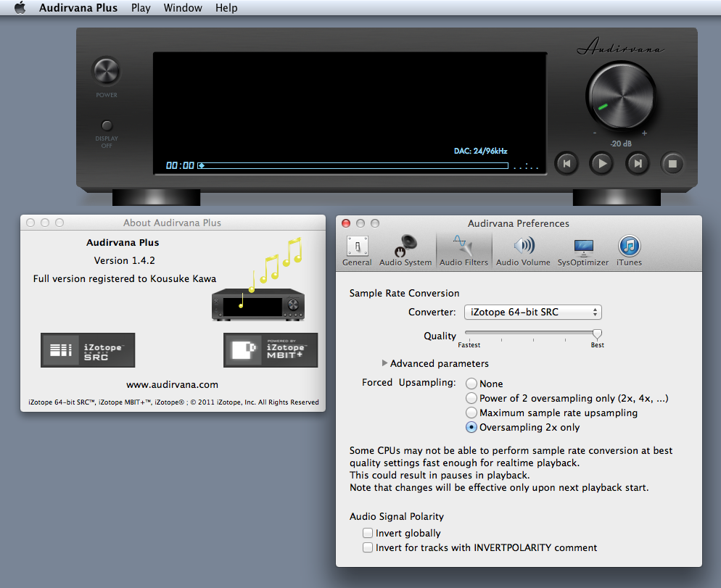Skip to the next track
This screenshot has width=721, height=588.
(638, 164)
